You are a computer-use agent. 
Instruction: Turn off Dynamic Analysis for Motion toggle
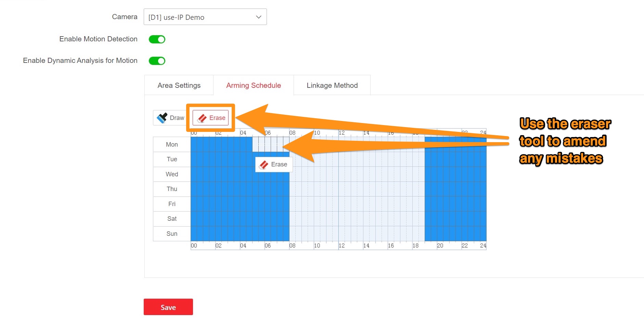click(x=157, y=61)
